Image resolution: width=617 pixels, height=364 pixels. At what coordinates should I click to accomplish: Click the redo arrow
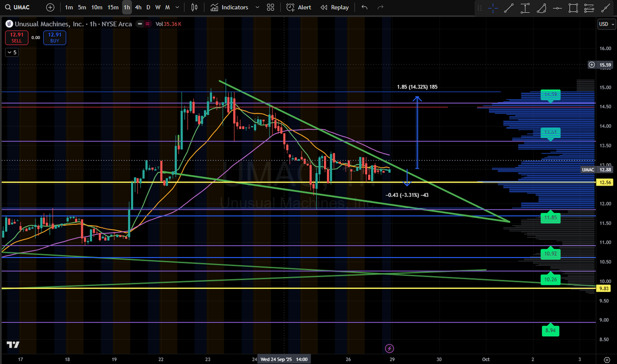[380, 7]
